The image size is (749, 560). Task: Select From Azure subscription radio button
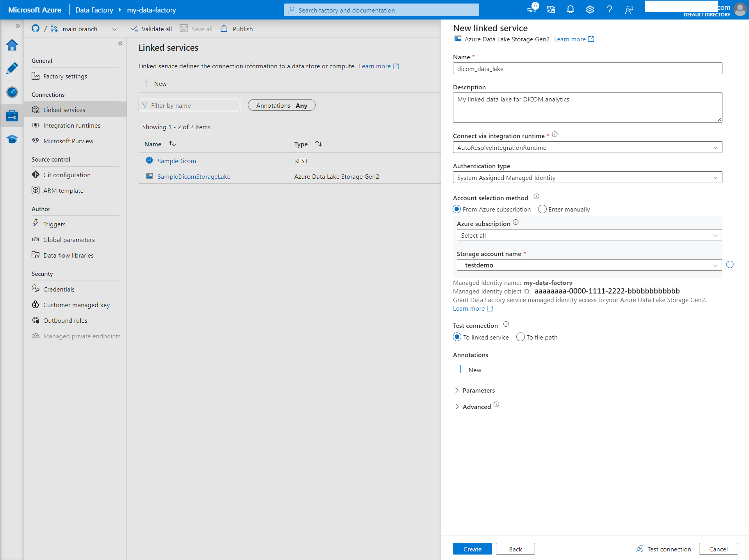[457, 209]
